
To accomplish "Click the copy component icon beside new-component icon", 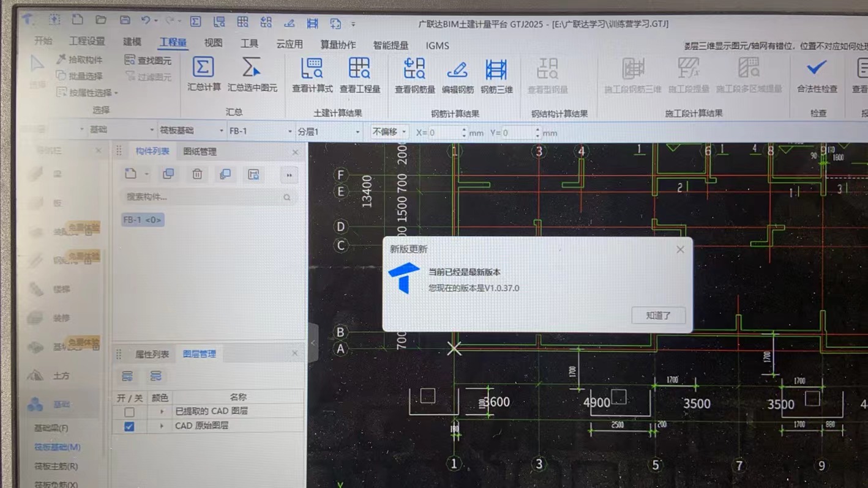I will 168,174.
